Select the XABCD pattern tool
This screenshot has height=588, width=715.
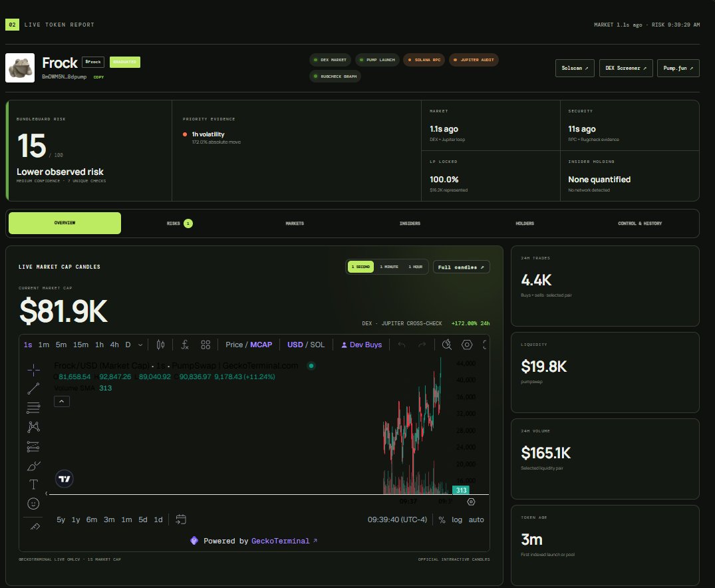coord(33,427)
